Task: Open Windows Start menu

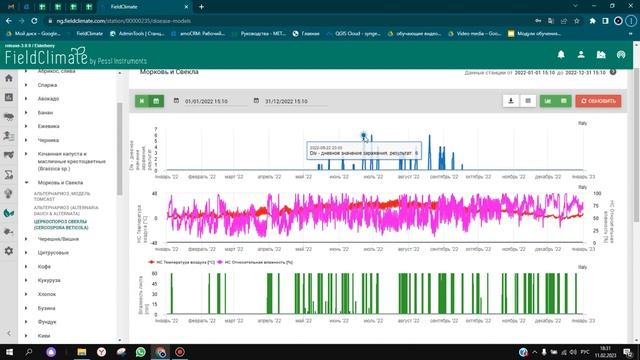Action: coord(9,352)
